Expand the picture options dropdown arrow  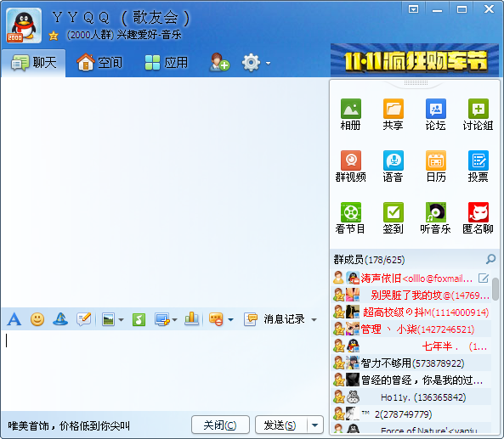[122, 320]
